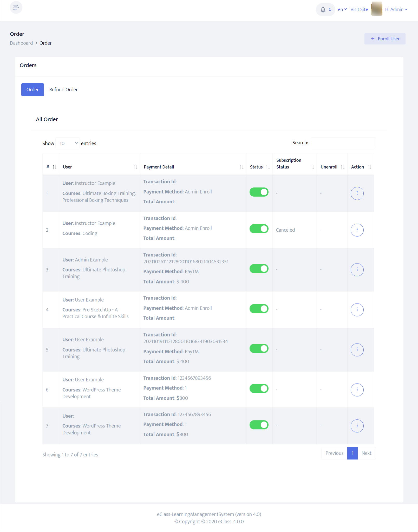Open the entries per page dropdown
This screenshot has width=418, height=532.
tap(68, 143)
